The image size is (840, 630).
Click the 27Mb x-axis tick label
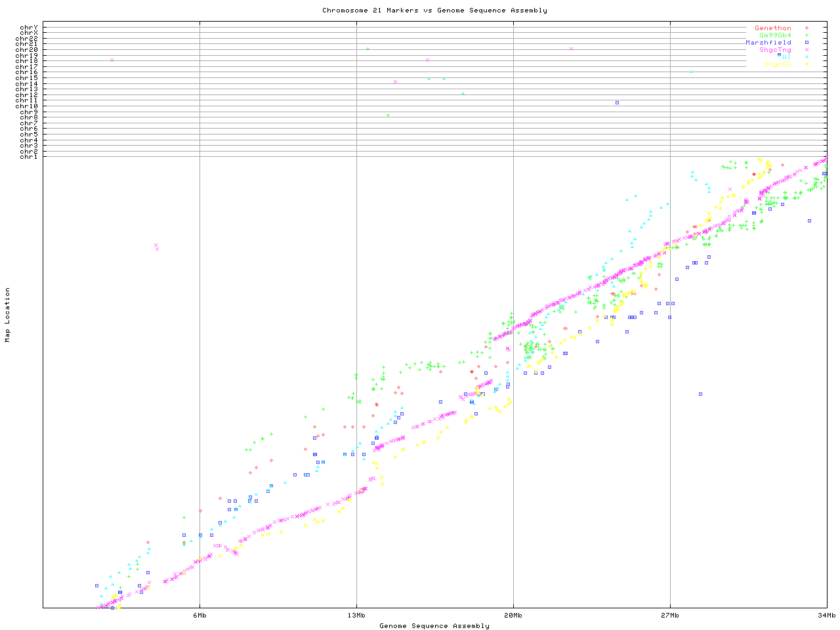point(670,616)
